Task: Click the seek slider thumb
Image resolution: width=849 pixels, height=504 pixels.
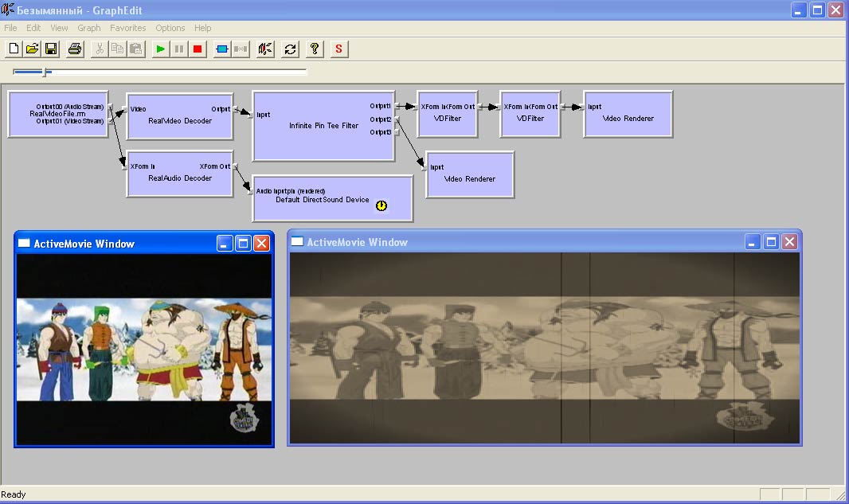Action: click(x=45, y=72)
